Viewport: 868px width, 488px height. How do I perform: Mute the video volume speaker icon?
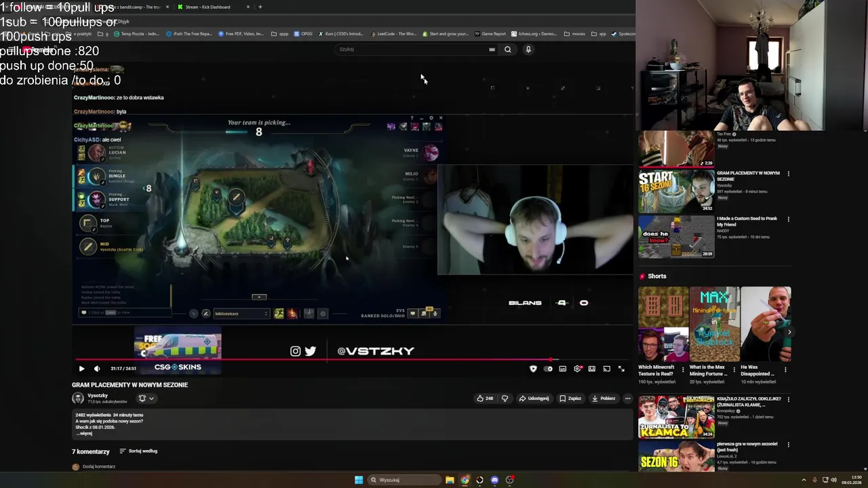click(97, 369)
